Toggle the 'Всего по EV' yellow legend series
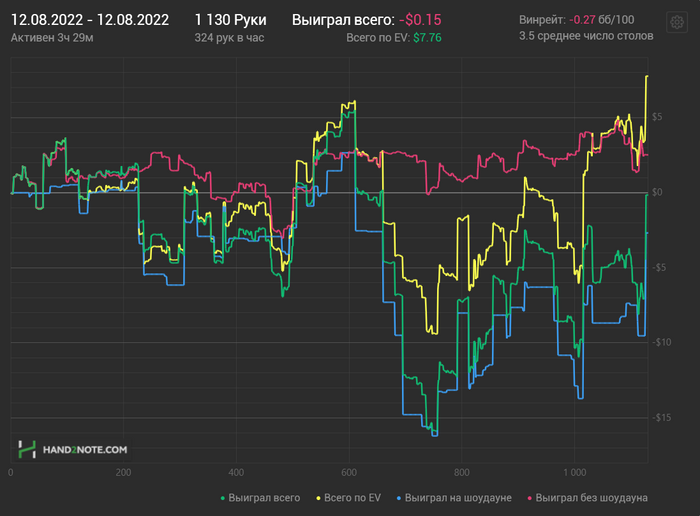The width and height of the screenshot is (700, 516). 349,498
